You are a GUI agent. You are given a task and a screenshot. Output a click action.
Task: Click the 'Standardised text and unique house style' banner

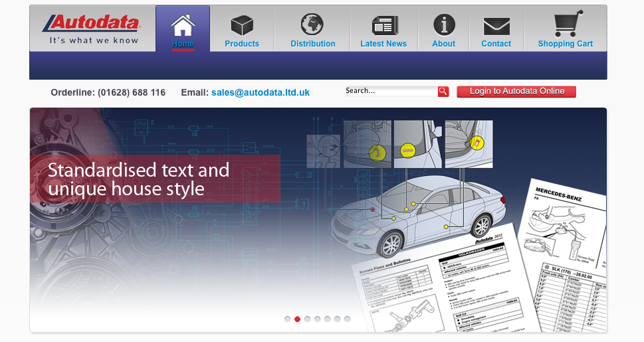(x=156, y=179)
